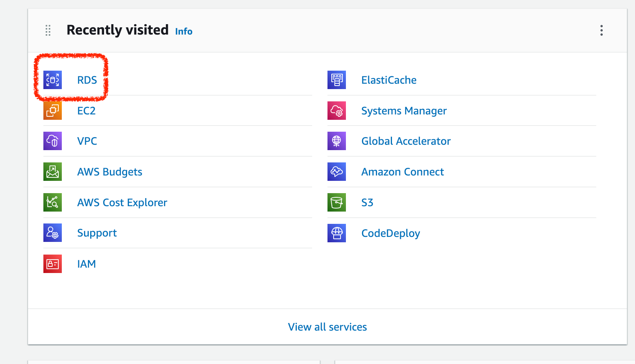Image resolution: width=635 pixels, height=364 pixels.
Task: Open the Info link beside Recently visited
Action: 184,31
